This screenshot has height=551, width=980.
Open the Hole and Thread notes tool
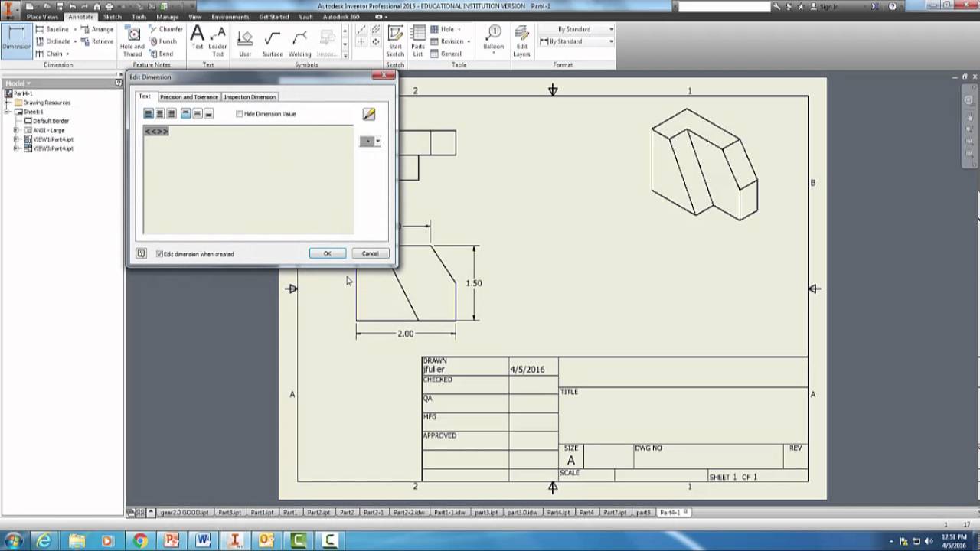[132, 41]
